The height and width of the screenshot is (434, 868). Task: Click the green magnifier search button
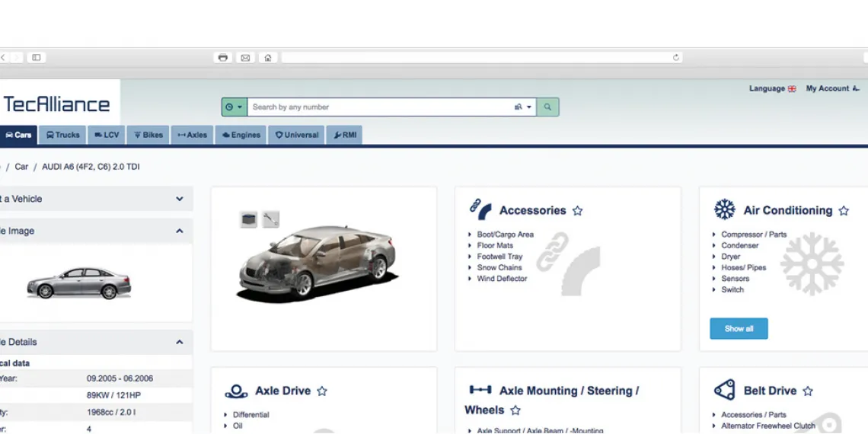pyautogui.click(x=547, y=107)
